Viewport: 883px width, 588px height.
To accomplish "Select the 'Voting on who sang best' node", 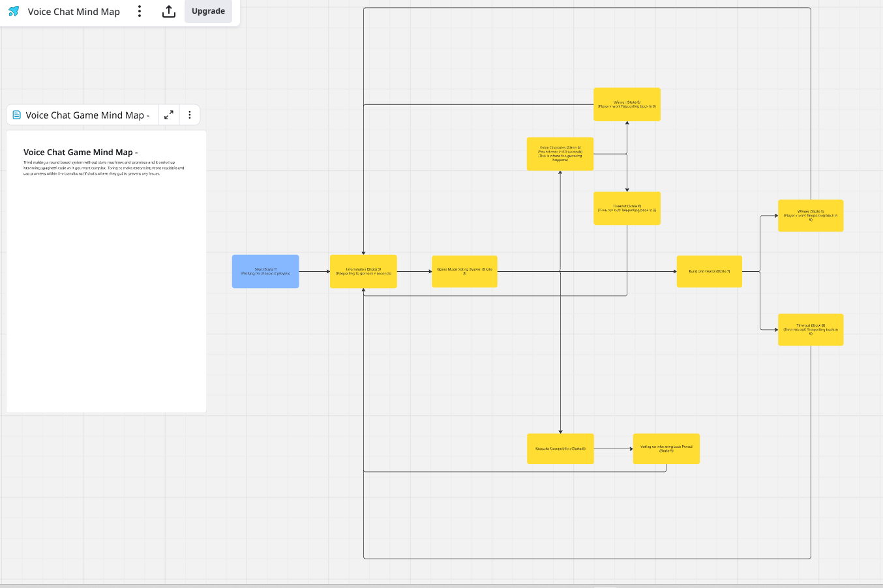I will tap(666, 448).
